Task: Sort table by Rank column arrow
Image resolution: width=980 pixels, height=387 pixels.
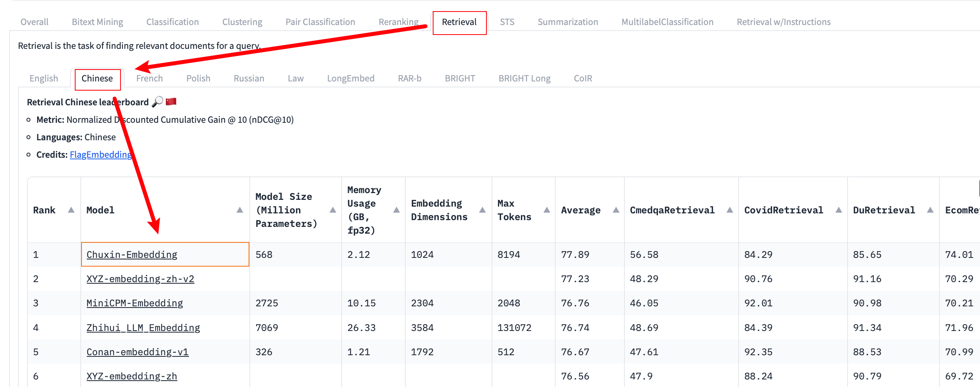Action: point(71,210)
